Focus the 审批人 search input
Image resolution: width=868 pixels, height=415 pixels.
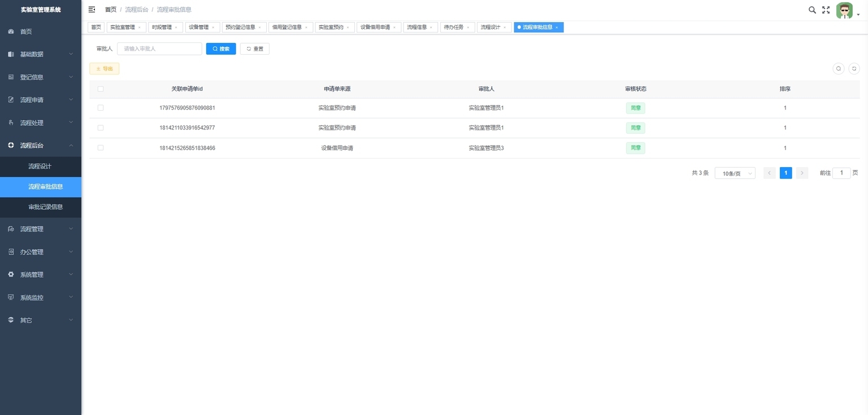coord(159,49)
